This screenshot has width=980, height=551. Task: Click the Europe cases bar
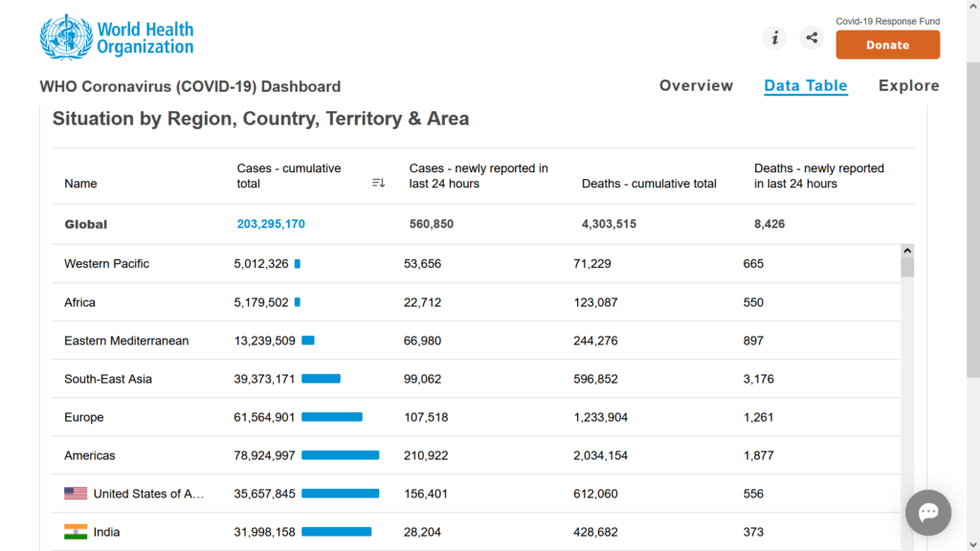[332, 417]
